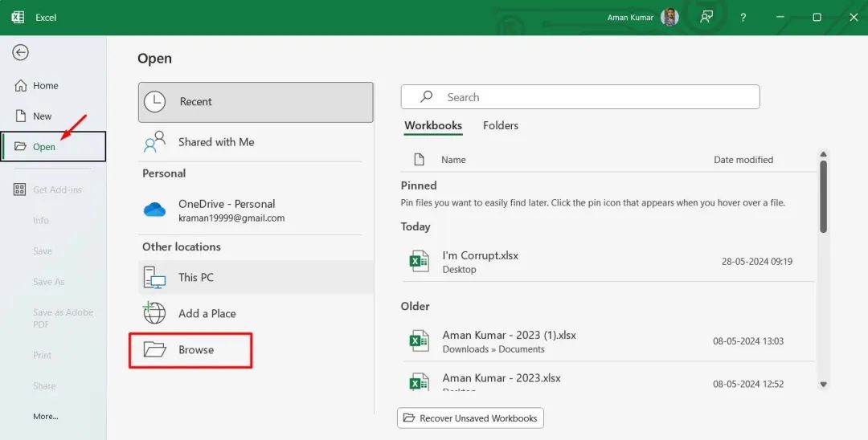Select Open in the backstage sidebar
The image size is (868, 440).
53,146
